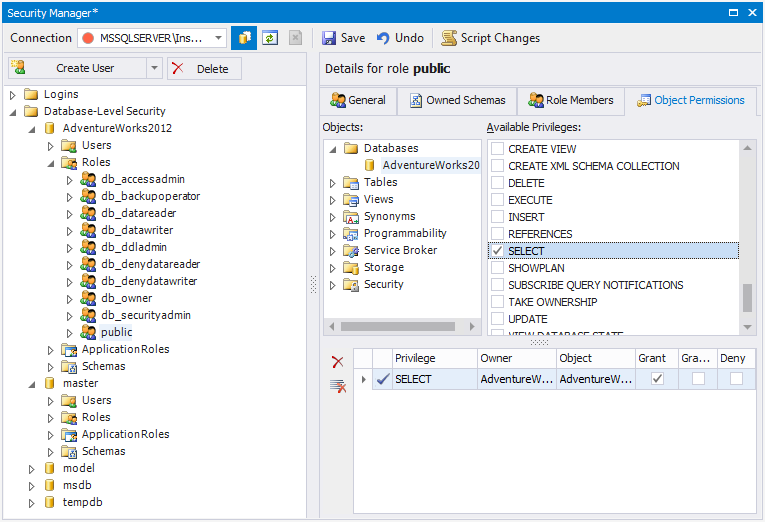Click the highlighted folder toolbar icon next to the connection combo
This screenshot has width=765, height=522.
click(244, 38)
